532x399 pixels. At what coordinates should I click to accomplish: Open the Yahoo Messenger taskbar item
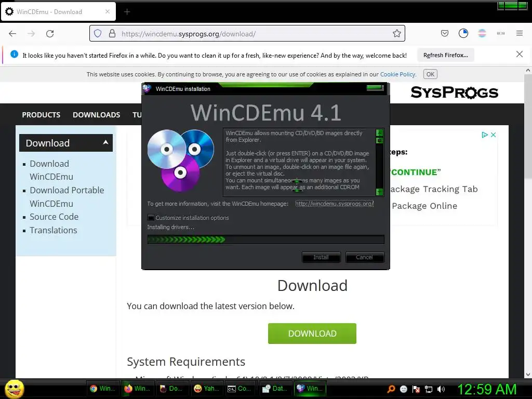(x=206, y=389)
